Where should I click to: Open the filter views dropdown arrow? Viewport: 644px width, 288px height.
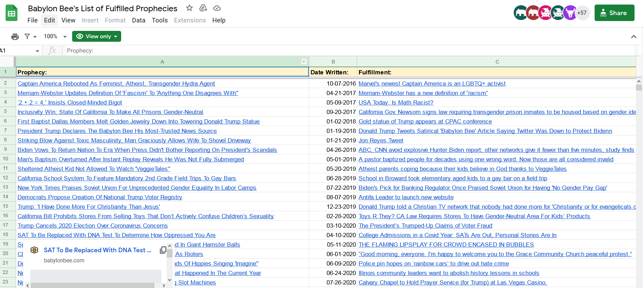point(35,37)
